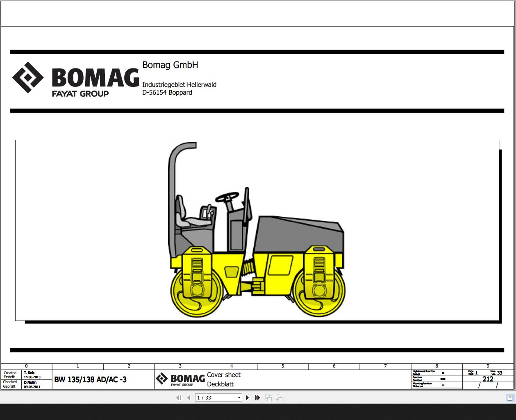Click the total pages value '33'
This screenshot has width=516, height=420.
(x=500, y=373)
